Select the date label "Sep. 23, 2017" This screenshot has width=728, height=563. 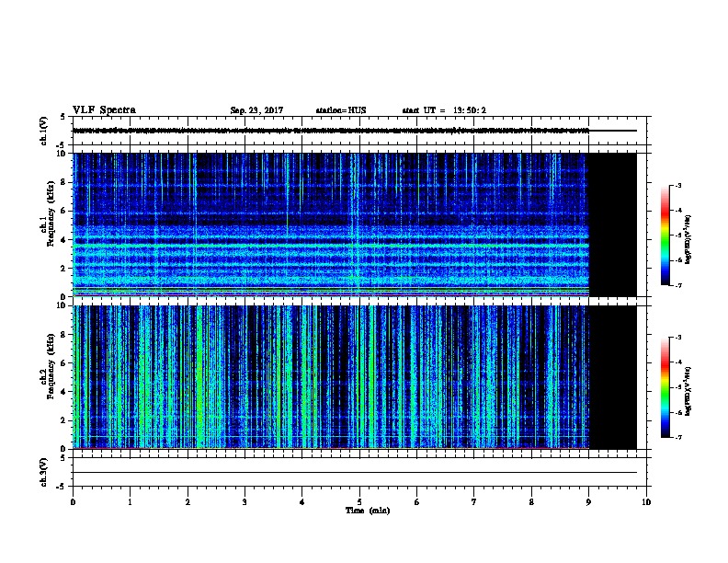click(x=256, y=110)
